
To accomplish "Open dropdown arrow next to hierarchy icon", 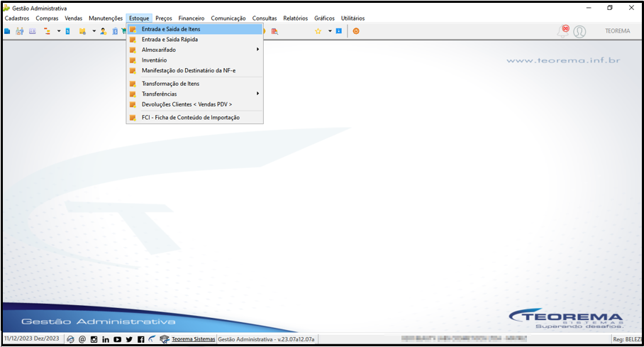I will click(x=59, y=31).
